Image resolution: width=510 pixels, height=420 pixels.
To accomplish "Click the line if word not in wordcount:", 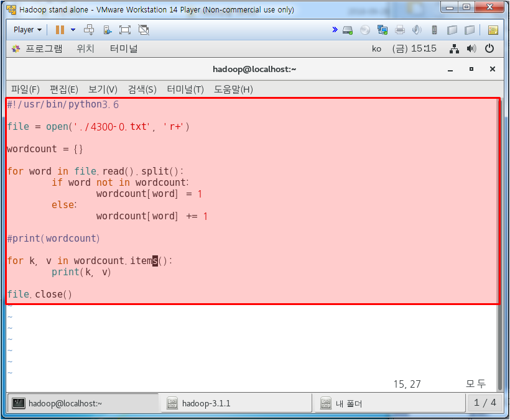I will tap(120, 183).
